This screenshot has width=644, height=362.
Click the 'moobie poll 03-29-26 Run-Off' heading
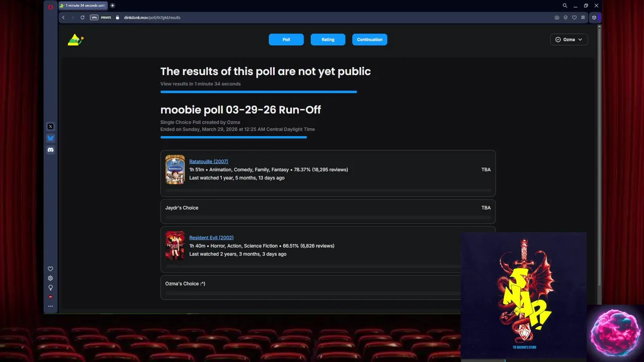click(x=240, y=110)
